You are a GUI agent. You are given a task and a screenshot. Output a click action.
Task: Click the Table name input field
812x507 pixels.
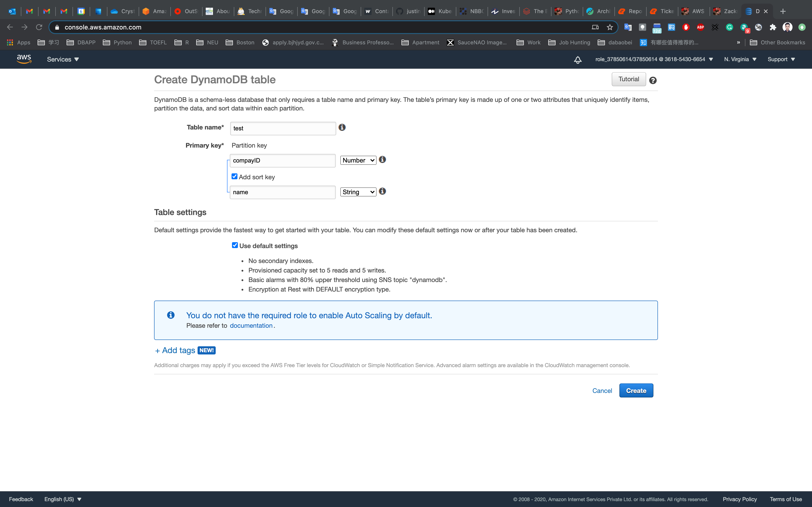click(x=283, y=128)
